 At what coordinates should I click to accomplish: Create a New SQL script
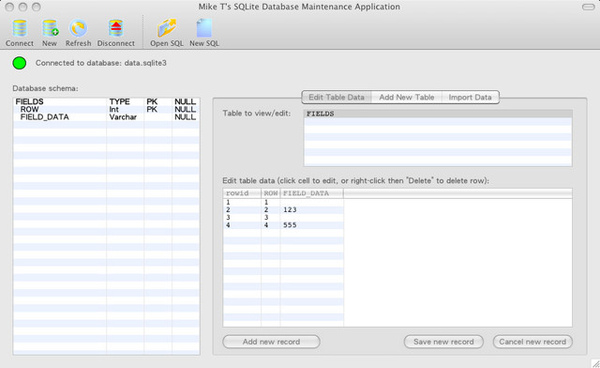tap(204, 28)
